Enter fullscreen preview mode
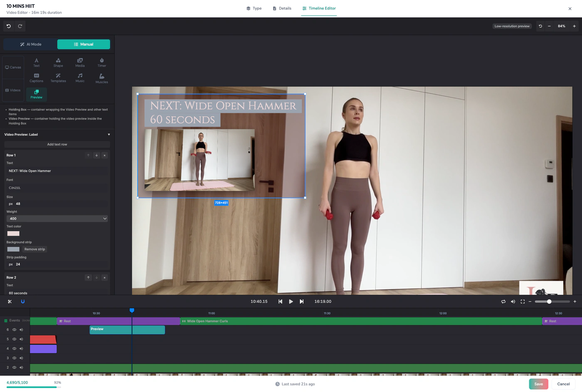Screen dimensions: 582x392 pos(523,301)
